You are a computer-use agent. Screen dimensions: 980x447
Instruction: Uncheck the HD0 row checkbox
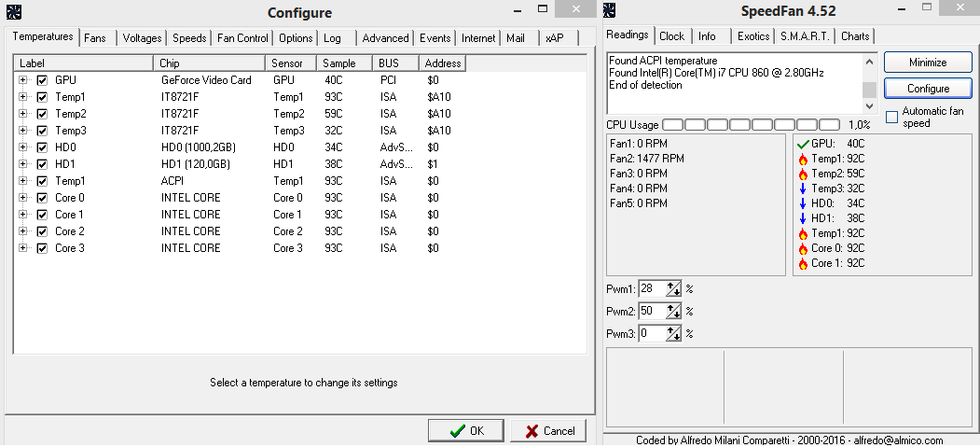[x=42, y=148]
